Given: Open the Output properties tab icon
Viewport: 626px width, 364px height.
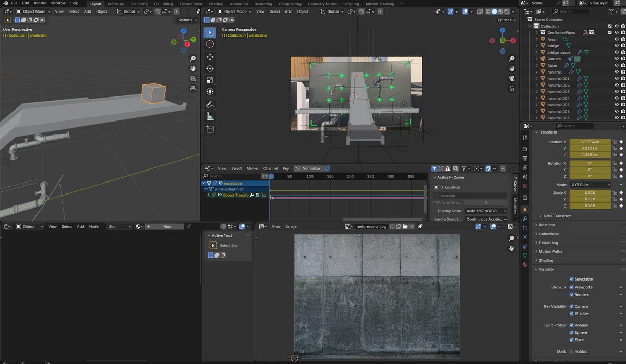Looking at the screenshot, I should [x=525, y=158].
